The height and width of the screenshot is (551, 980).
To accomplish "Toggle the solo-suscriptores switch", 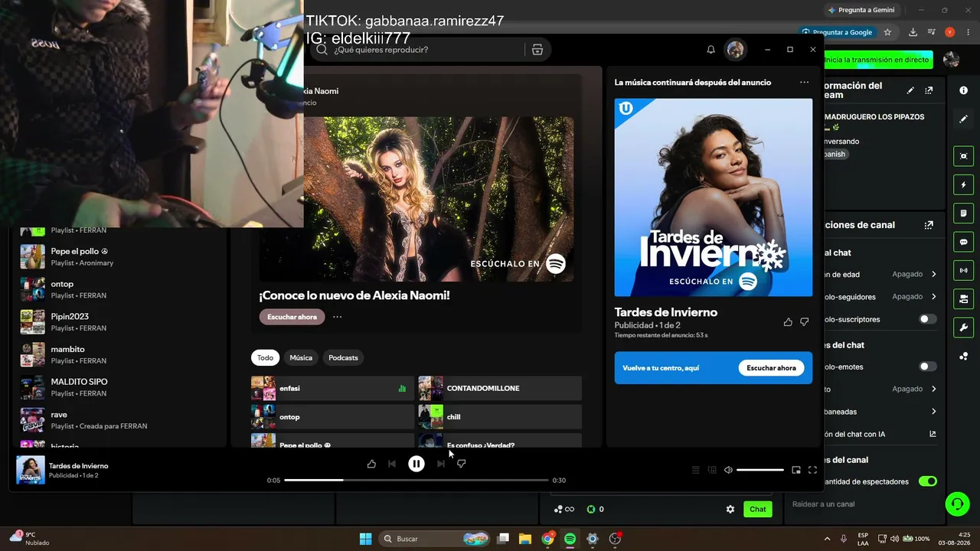I will 927,319.
